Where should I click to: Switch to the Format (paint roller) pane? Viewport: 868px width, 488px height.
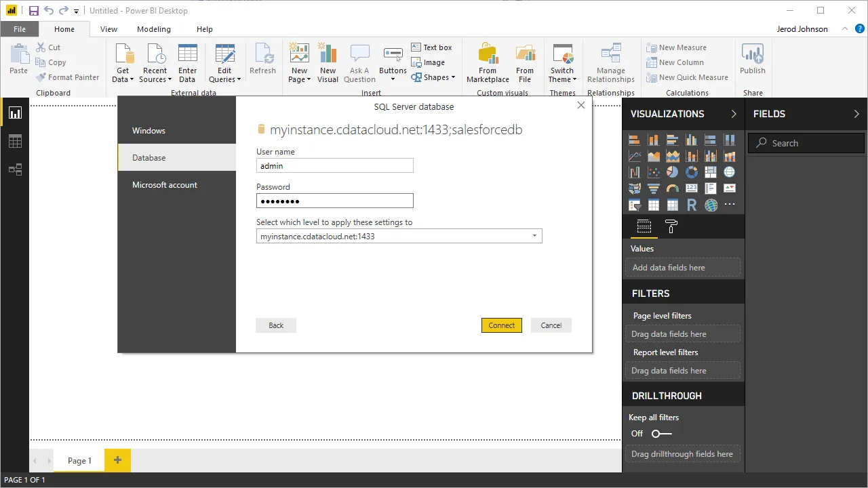coord(671,227)
